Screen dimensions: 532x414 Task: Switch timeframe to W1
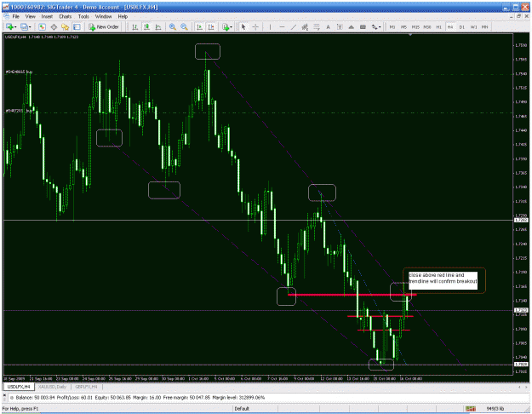[x=473, y=26]
